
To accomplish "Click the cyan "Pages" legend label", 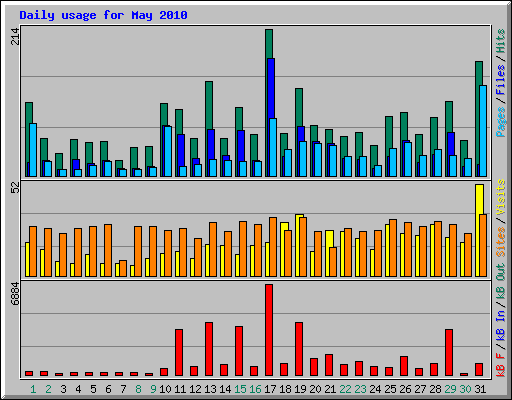I will pyautogui.click(x=501, y=122).
